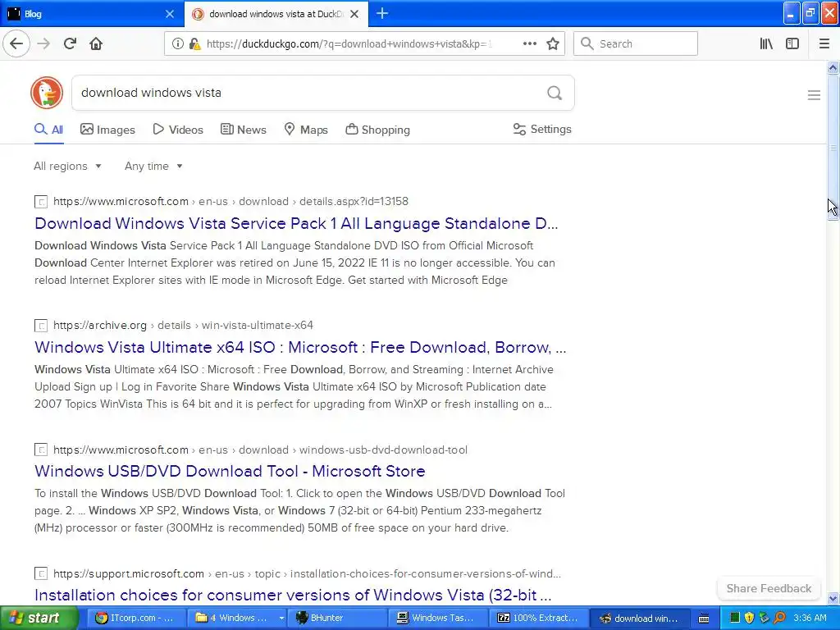Select the All results tab
840x630 pixels.
coord(48,130)
